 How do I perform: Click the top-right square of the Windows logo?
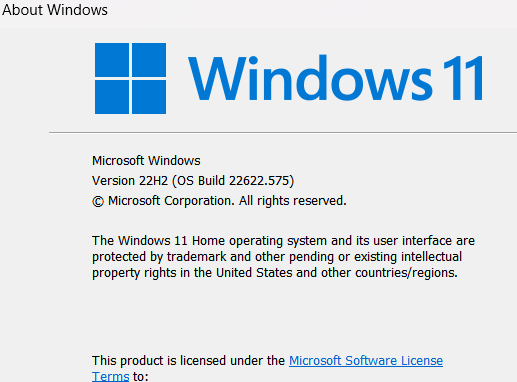click(x=149, y=60)
